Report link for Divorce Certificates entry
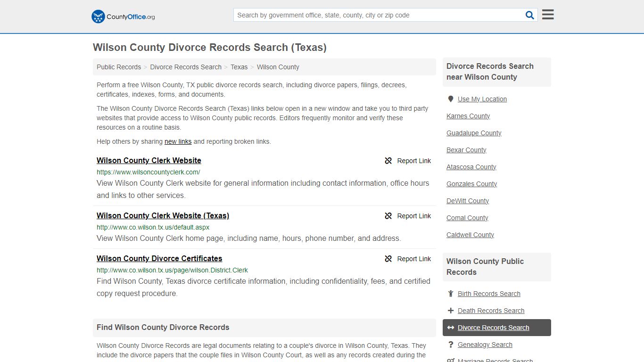This screenshot has width=644, height=362. point(408,259)
